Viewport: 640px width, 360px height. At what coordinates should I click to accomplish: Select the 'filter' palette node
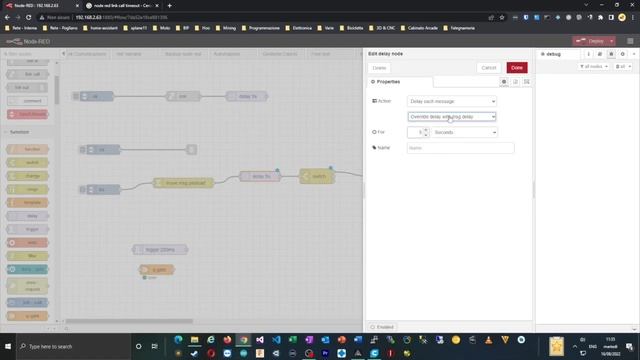[x=28, y=256]
